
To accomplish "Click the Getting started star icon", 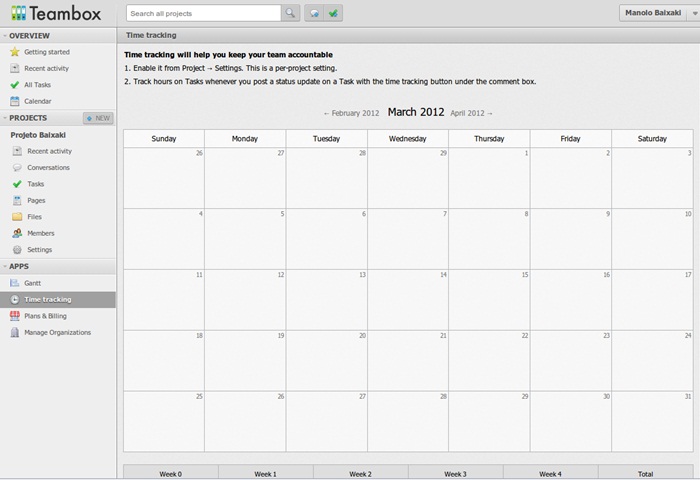I will [15, 52].
